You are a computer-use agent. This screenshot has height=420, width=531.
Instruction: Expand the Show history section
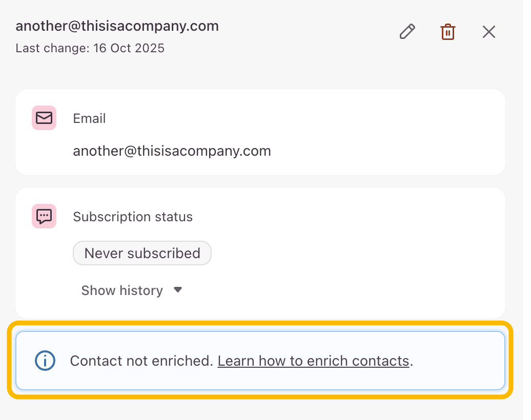122,290
